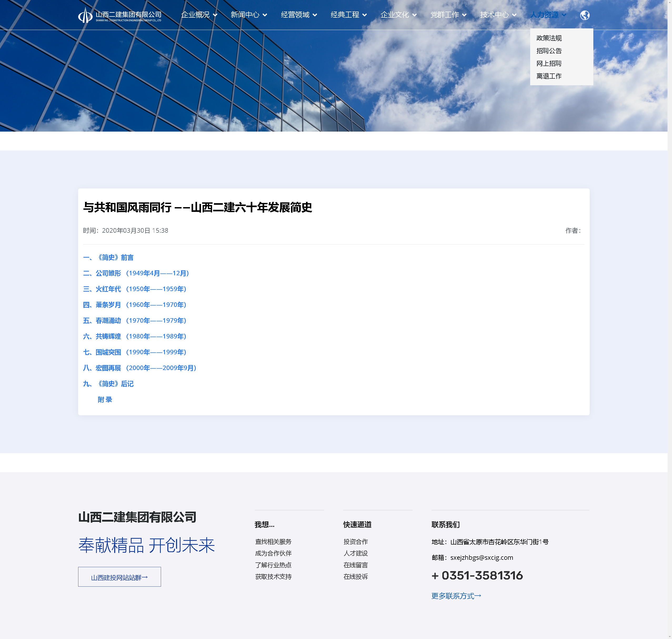Click the globe language icon
This screenshot has width=672, height=639.
[584, 15]
